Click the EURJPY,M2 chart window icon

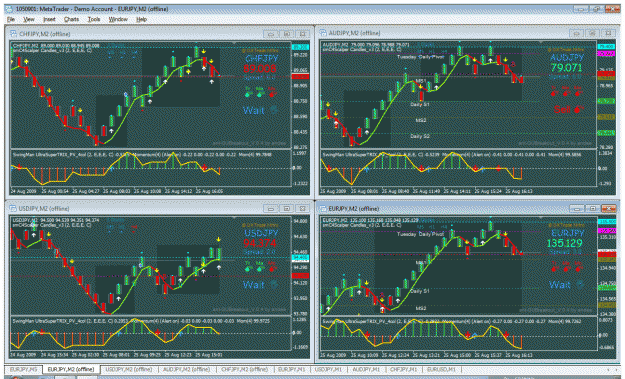(323, 208)
